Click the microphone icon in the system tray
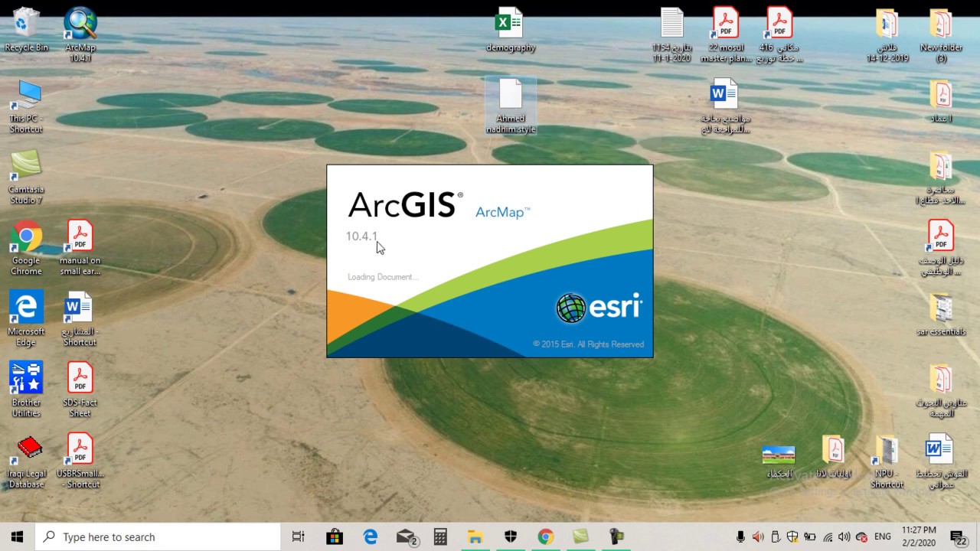 point(740,536)
